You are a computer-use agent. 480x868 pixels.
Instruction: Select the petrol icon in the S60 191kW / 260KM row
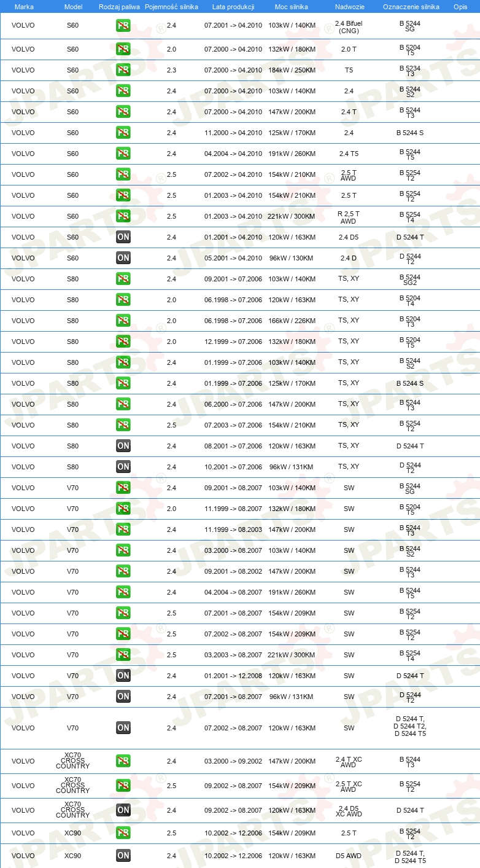click(x=123, y=154)
